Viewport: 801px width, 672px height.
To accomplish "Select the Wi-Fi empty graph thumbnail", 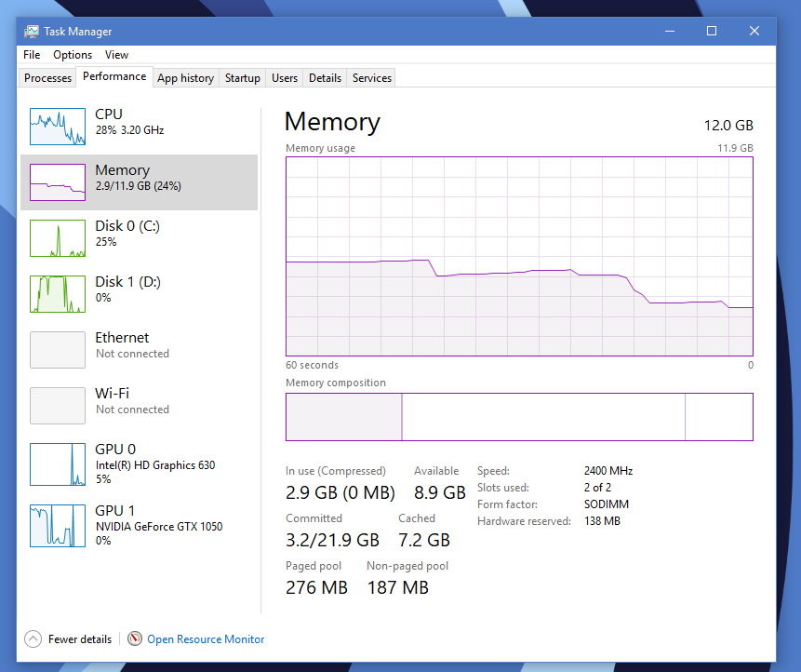I will pos(58,406).
